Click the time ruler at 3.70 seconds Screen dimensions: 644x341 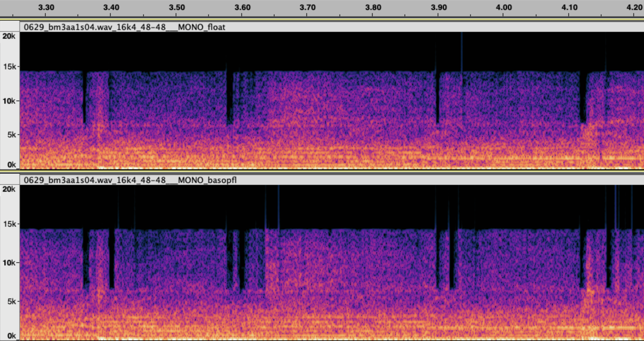[308, 7]
